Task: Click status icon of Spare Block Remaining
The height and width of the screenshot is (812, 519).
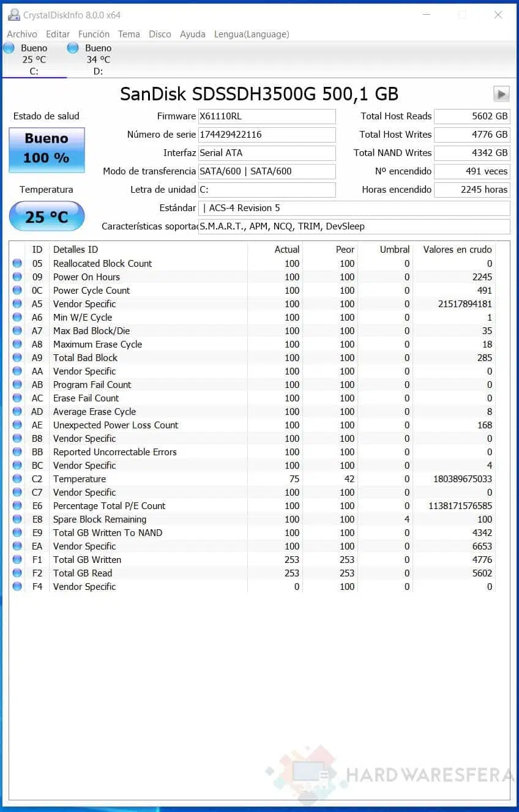Action: tap(17, 520)
